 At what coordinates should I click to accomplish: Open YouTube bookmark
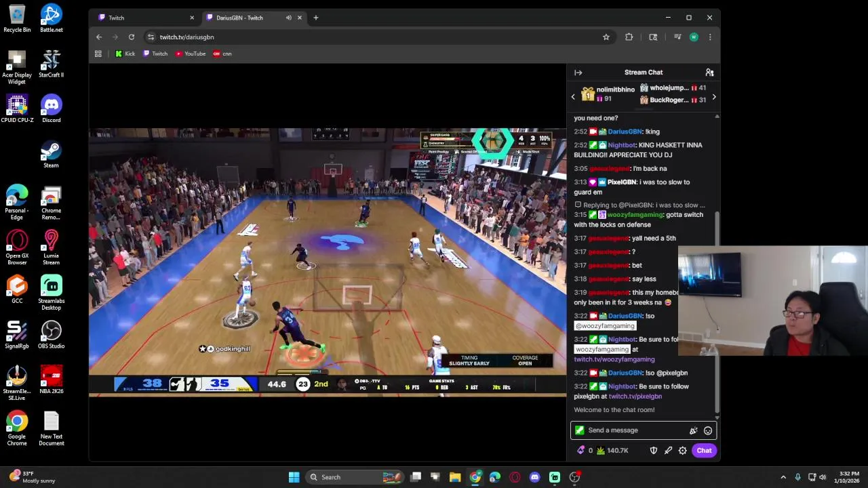[x=191, y=54]
